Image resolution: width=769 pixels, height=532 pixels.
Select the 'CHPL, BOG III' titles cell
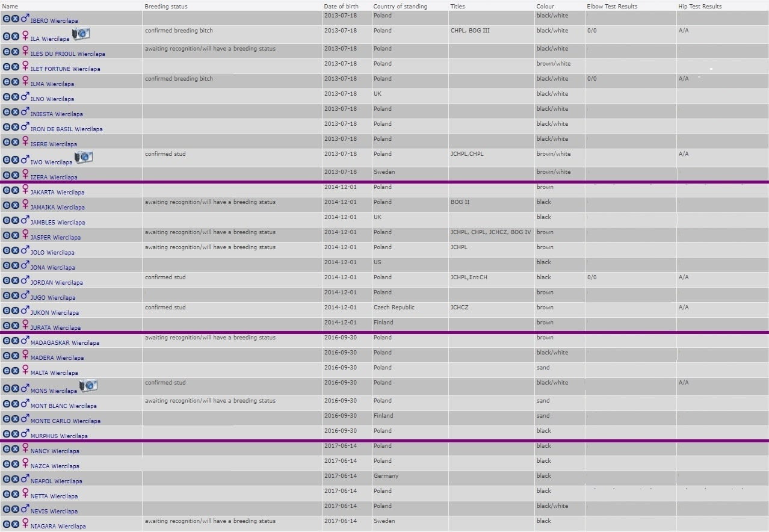(471, 31)
